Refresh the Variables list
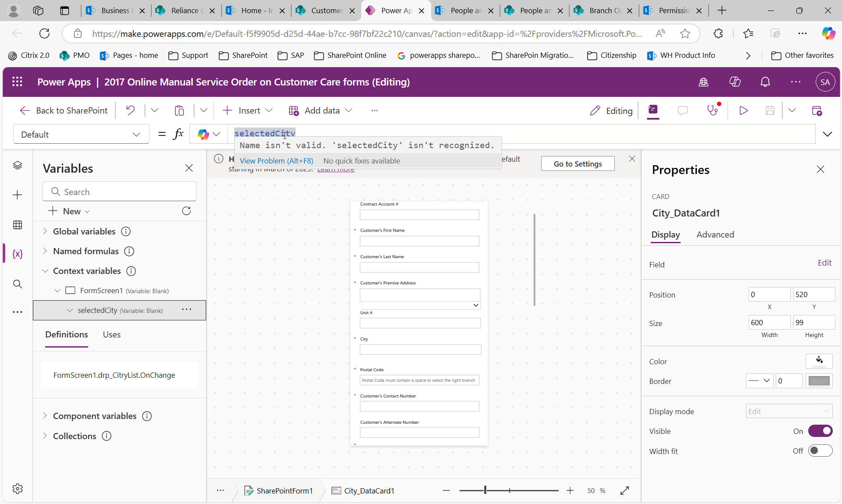 coord(186,211)
